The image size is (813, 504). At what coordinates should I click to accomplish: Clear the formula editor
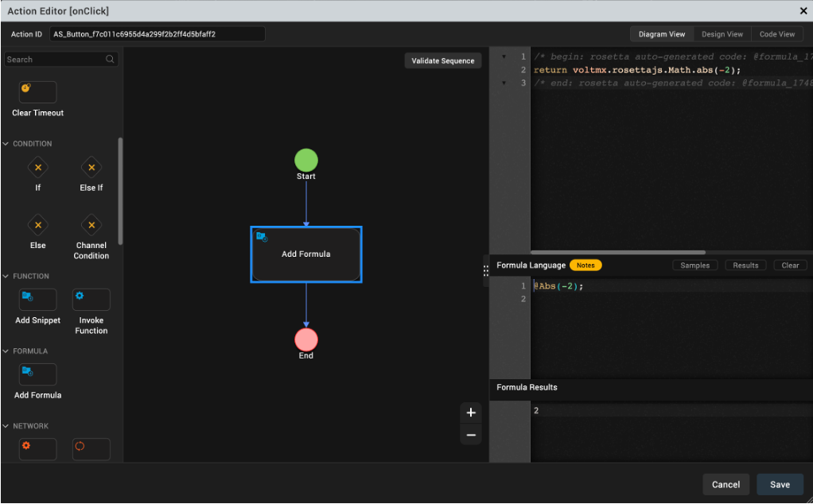pyautogui.click(x=790, y=266)
